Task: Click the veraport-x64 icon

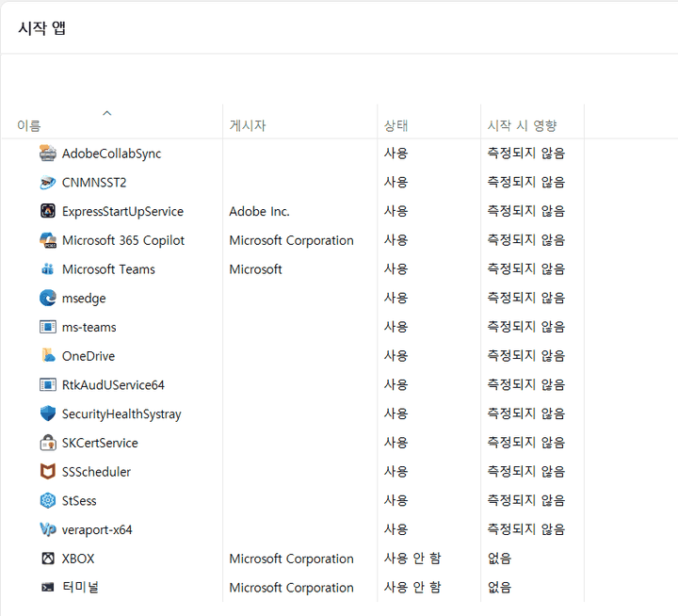Action: (48, 529)
